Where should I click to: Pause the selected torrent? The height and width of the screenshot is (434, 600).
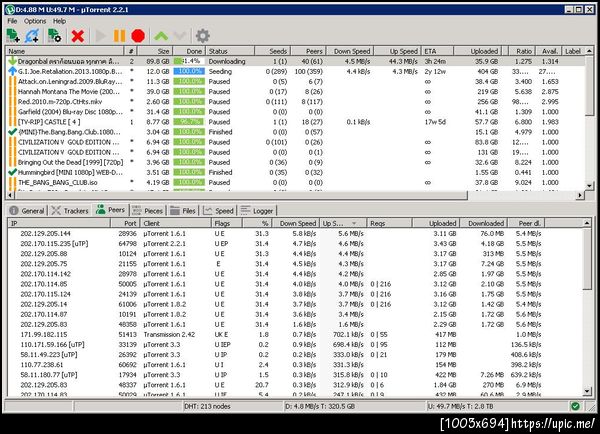[119, 36]
